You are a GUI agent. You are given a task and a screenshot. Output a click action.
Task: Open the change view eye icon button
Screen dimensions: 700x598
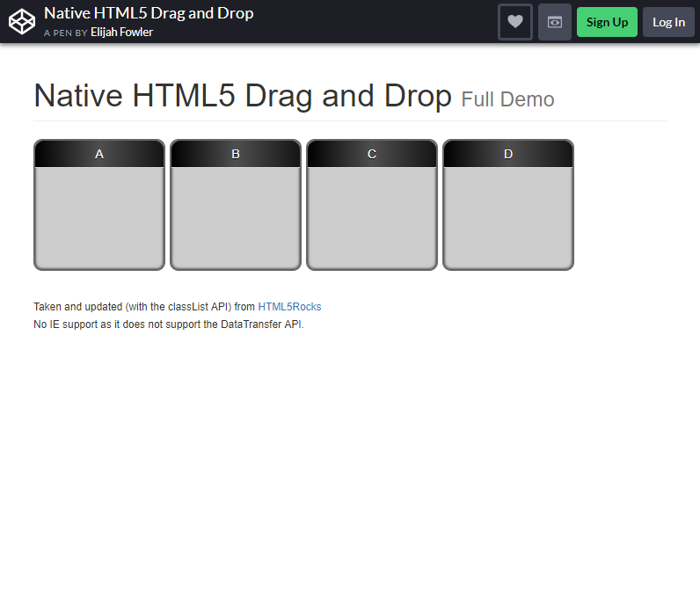[555, 22]
